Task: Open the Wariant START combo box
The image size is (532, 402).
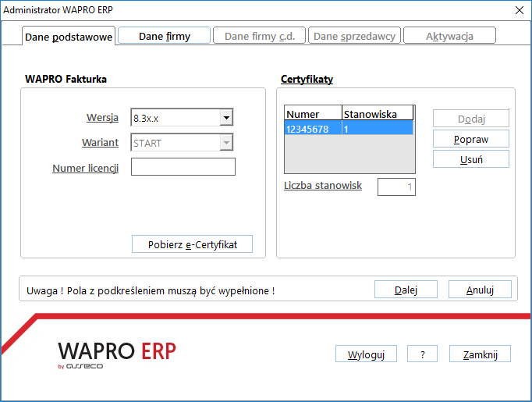Action: tap(183, 143)
